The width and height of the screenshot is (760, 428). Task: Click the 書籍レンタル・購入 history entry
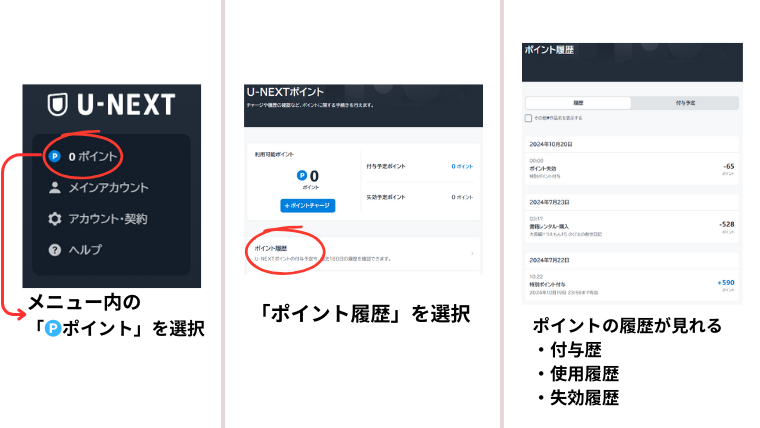click(632, 227)
